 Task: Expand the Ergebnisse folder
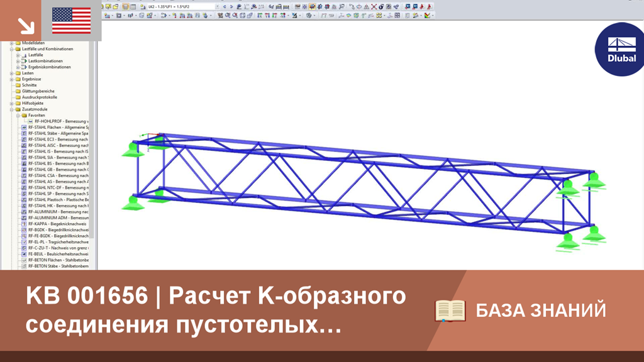11,79
